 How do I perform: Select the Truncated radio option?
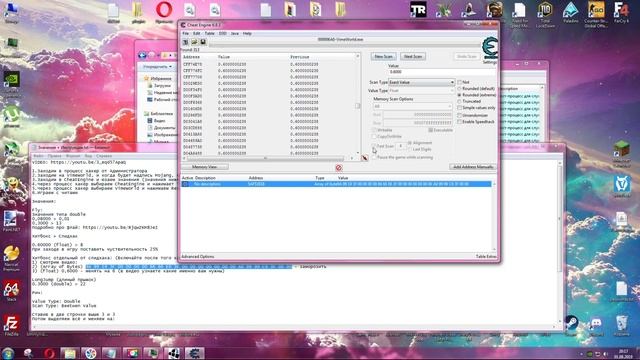(460, 101)
